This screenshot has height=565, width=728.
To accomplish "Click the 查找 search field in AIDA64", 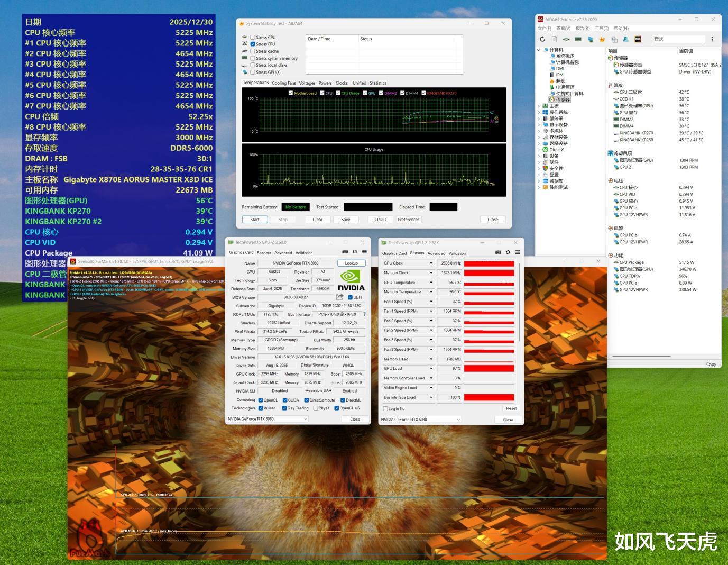I will point(678,39).
